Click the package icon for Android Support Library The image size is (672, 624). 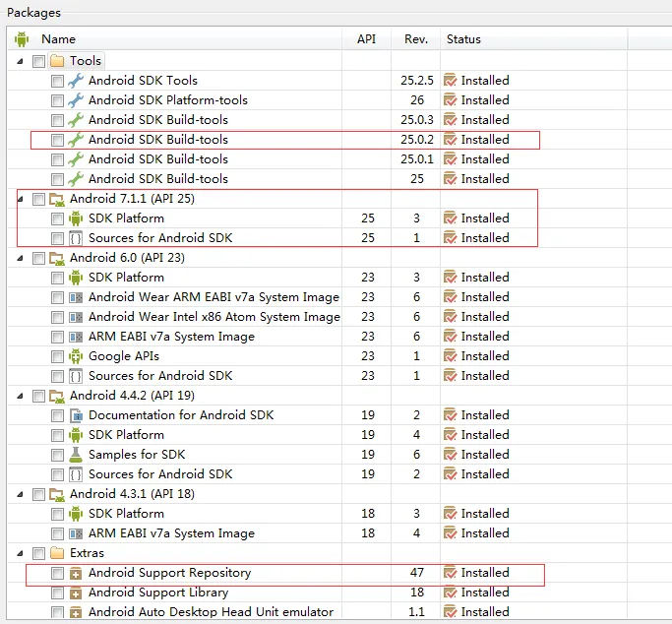(76, 593)
